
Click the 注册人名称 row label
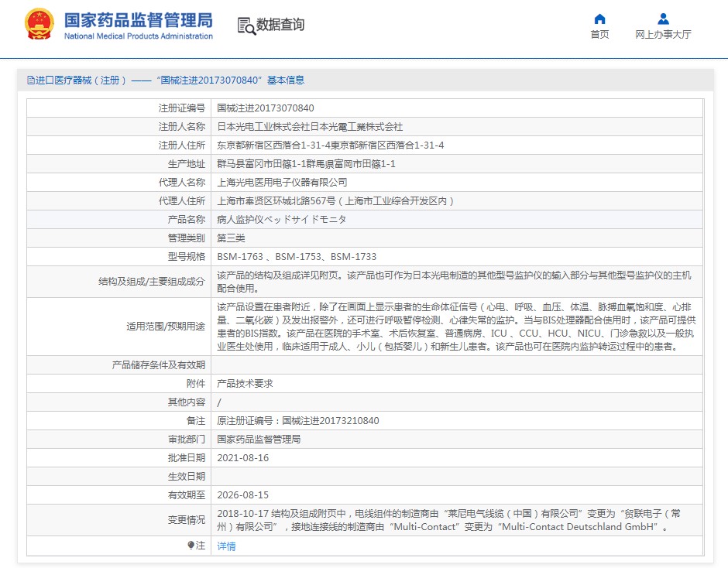[x=181, y=127]
